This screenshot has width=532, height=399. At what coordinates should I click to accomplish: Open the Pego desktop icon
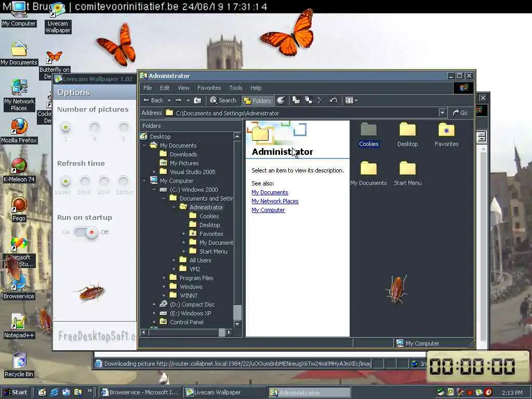(19, 209)
